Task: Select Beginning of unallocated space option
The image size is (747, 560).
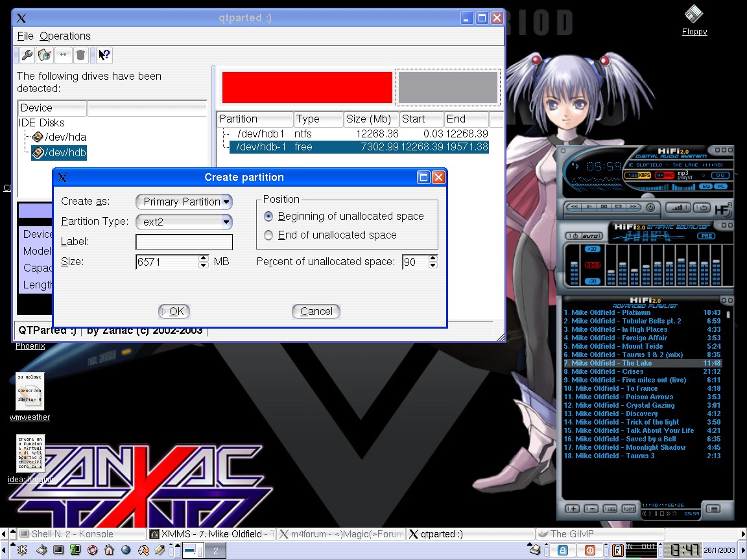Action: [268, 216]
